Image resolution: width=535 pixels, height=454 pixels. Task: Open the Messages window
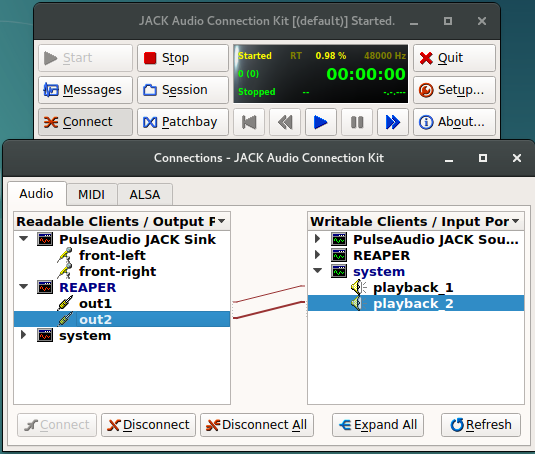(85, 90)
